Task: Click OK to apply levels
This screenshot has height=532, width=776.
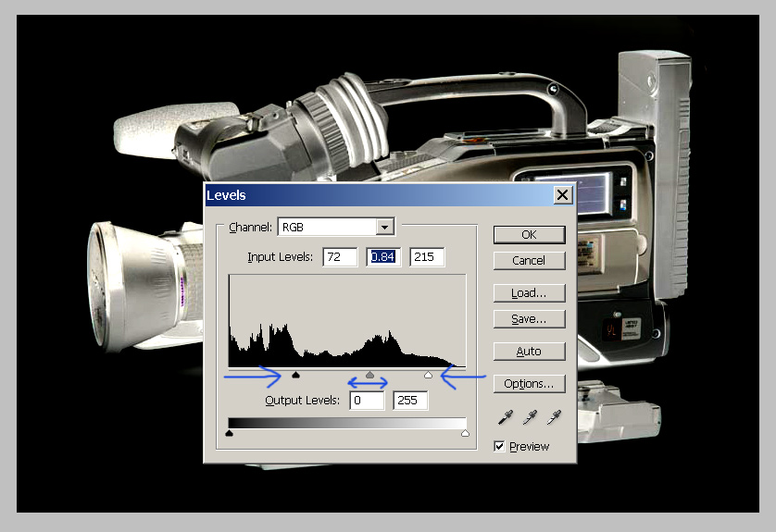Action: pyautogui.click(x=529, y=234)
